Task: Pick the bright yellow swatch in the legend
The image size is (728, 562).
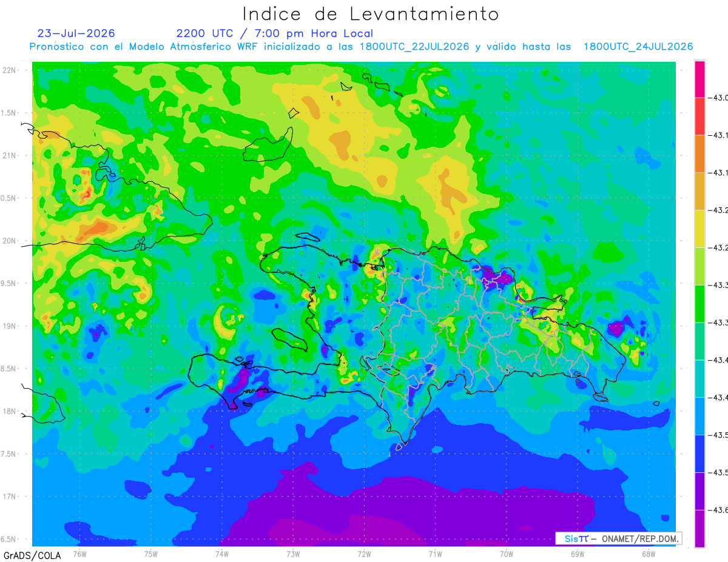Action: [x=699, y=229]
